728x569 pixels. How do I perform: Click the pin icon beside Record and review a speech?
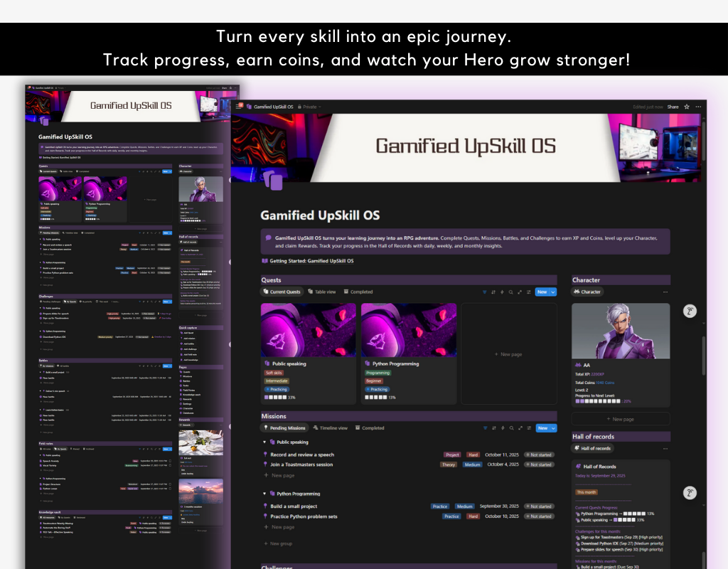(265, 454)
